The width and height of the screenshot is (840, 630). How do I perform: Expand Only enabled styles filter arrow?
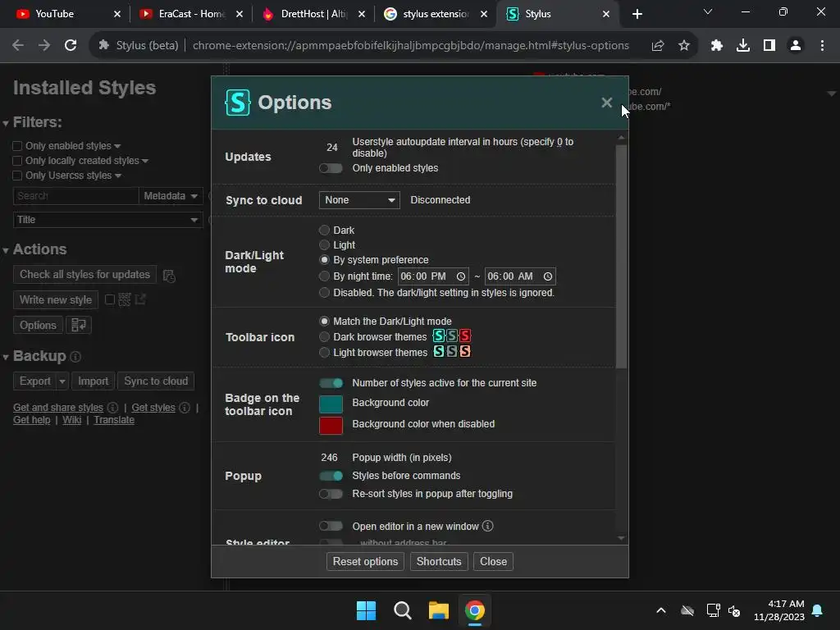point(117,146)
